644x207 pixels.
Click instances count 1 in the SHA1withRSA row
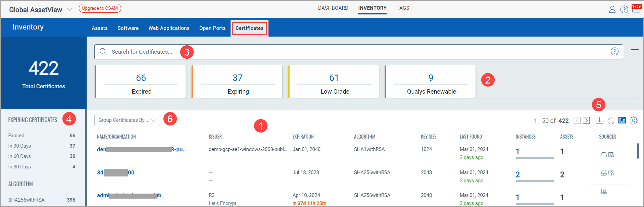[x=517, y=152]
